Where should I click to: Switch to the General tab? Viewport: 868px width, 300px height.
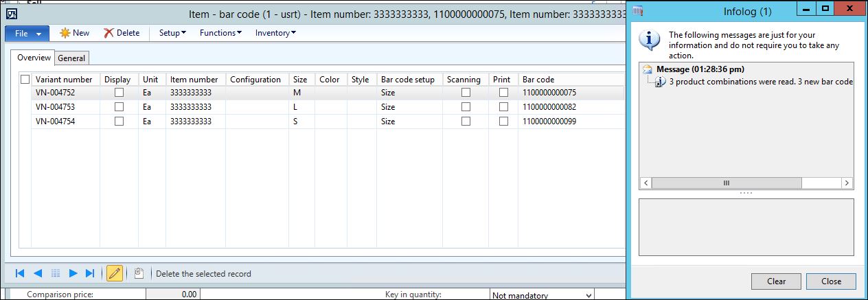pyautogui.click(x=71, y=58)
